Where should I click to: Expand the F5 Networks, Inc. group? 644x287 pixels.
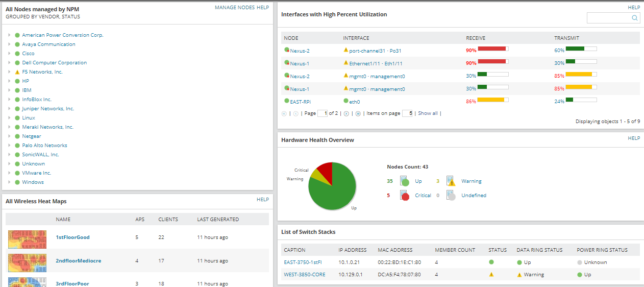pos(9,72)
